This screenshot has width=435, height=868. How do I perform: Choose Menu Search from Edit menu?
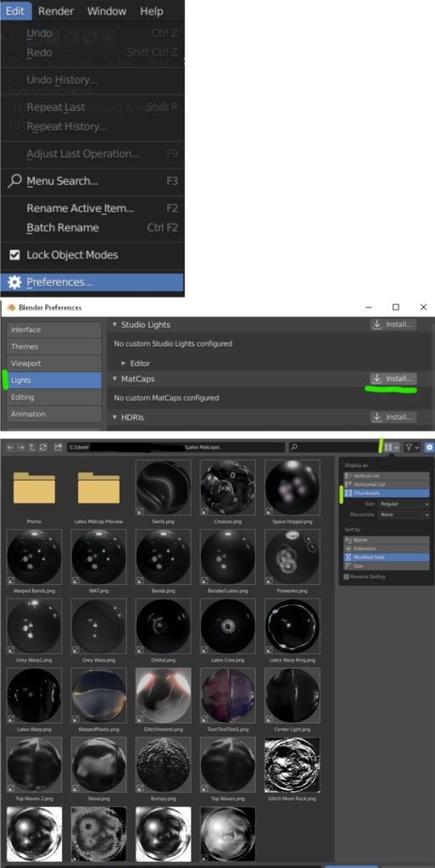point(92,181)
